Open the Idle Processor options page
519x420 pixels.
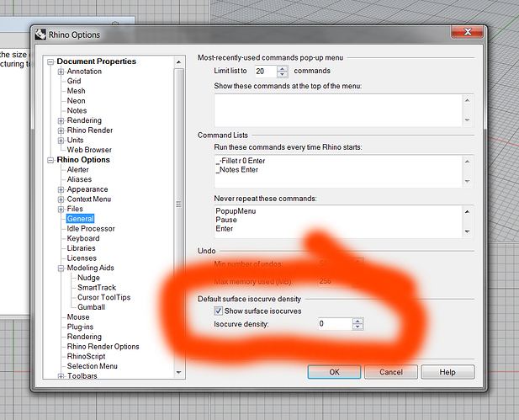pos(91,229)
